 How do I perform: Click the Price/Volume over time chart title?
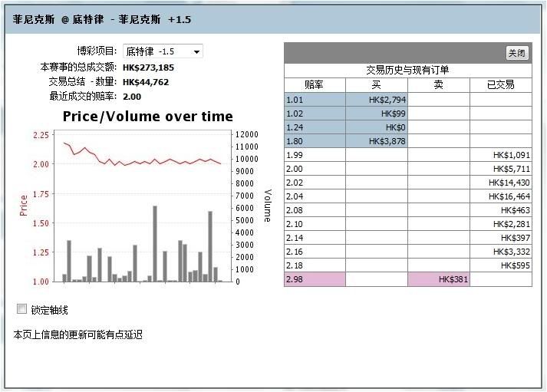click(x=147, y=117)
